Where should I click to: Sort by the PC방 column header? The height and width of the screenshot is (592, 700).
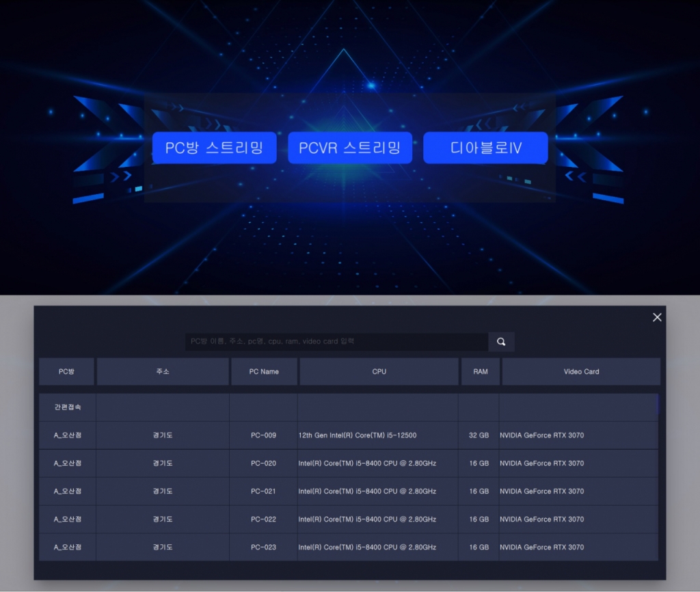tap(66, 371)
